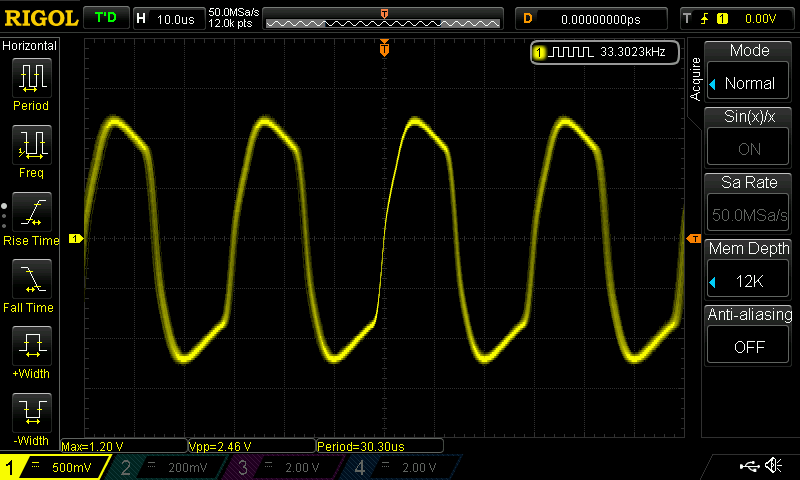800x480 pixels.
Task: Click the Horizontal measurement menu label
Action: (30, 46)
